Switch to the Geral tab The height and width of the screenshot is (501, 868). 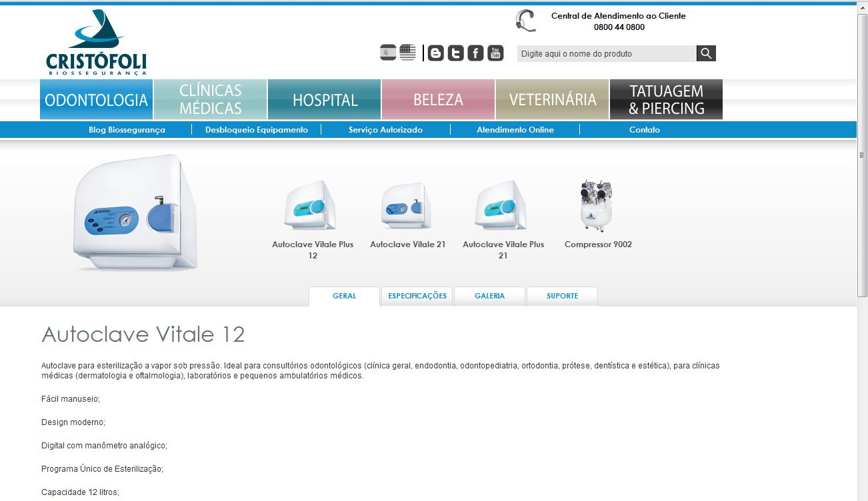(345, 296)
